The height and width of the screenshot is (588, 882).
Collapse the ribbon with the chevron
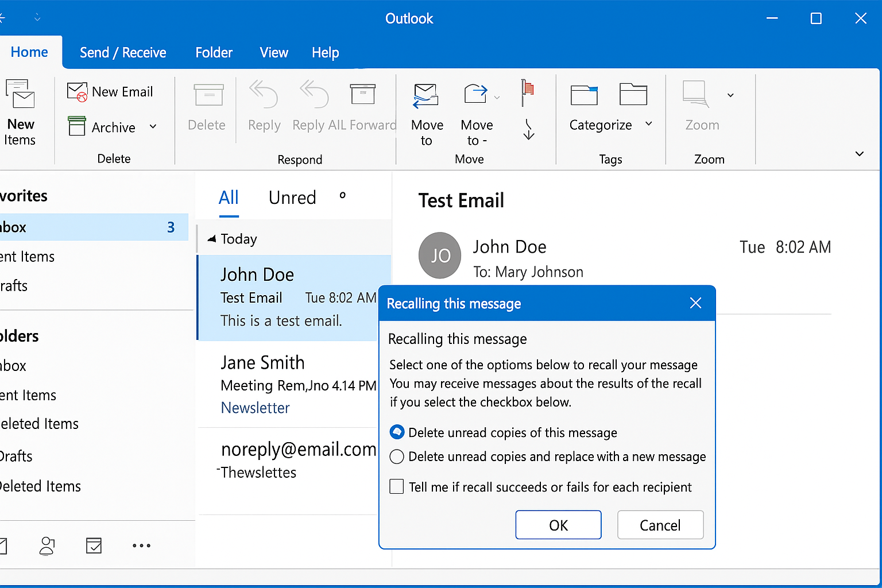860,154
